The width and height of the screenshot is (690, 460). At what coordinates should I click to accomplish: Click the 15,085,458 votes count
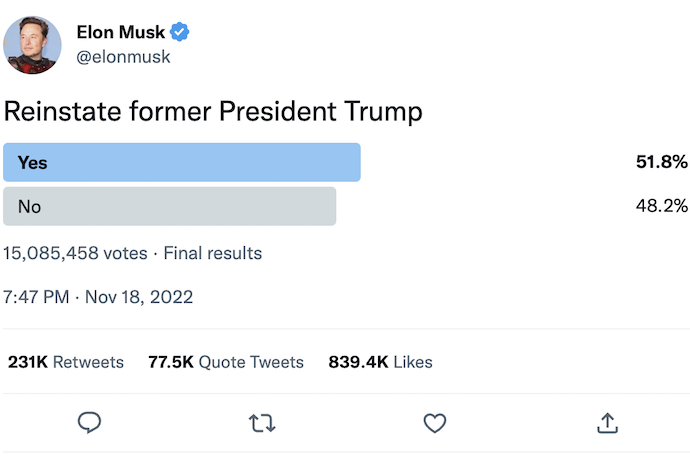[x=75, y=253]
